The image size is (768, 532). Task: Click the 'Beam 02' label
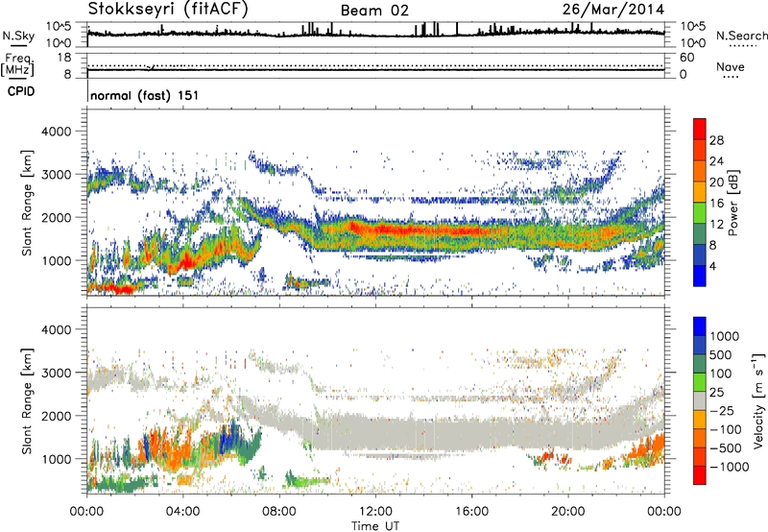coord(374,11)
